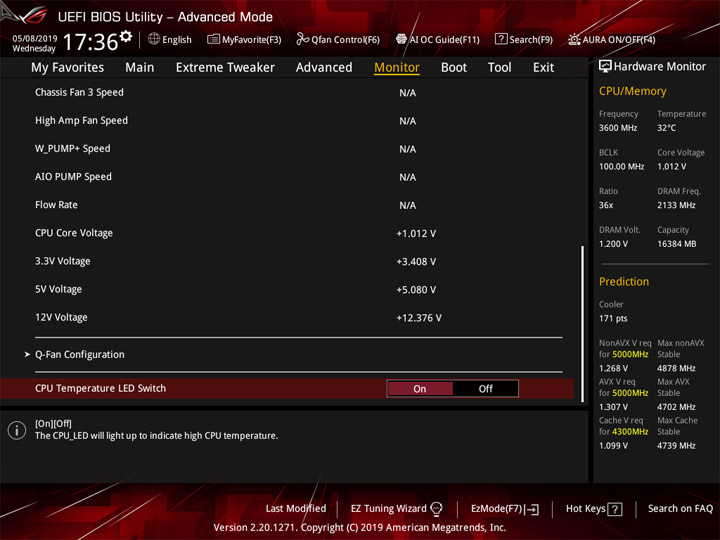This screenshot has width=720, height=540.
Task: Click the 1.307 V AVX requirement value
Action: pos(613,407)
